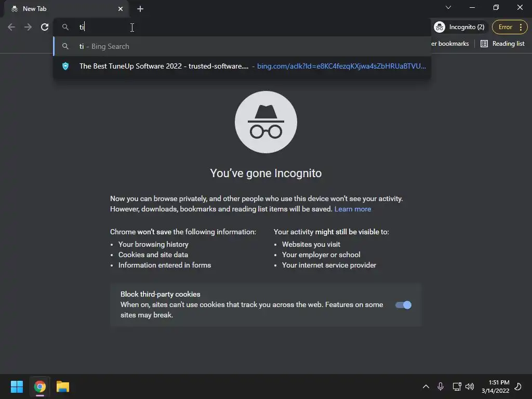Click the "Websites you visit" bullet
The width and height of the screenshot is (532, 399).
[311, 244]
